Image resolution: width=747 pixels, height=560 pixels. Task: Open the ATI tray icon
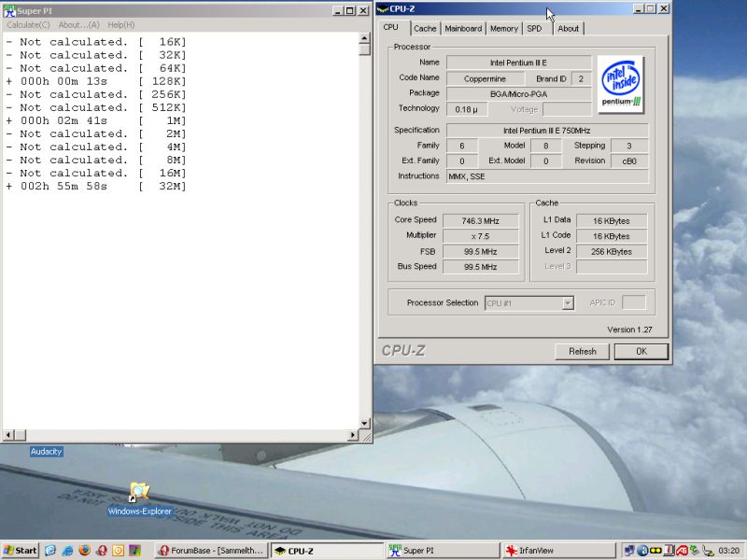[x=682, y=551]
